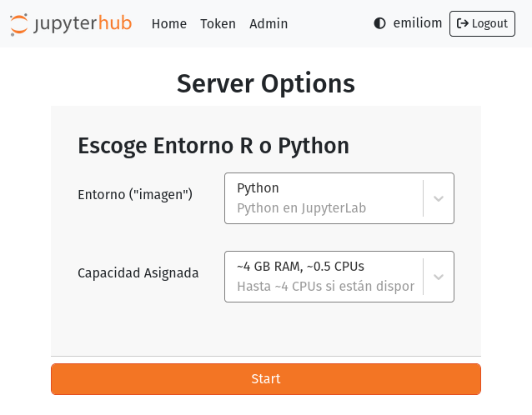The height and width of the screenshot is (415, 532).
Task: Click the Server Options heading
Action: click(266, 83)
